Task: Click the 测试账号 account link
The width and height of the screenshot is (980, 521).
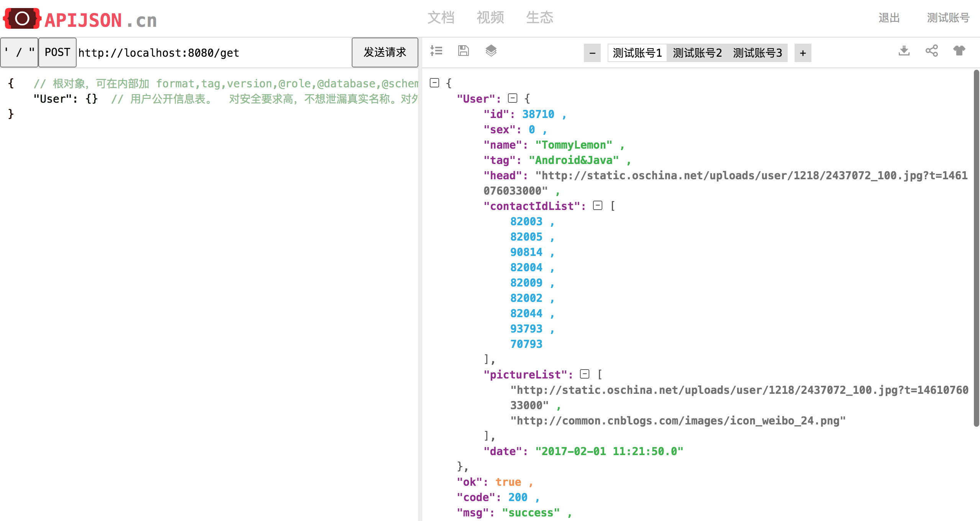Action: pyautogui.click(x=948, y=18)
